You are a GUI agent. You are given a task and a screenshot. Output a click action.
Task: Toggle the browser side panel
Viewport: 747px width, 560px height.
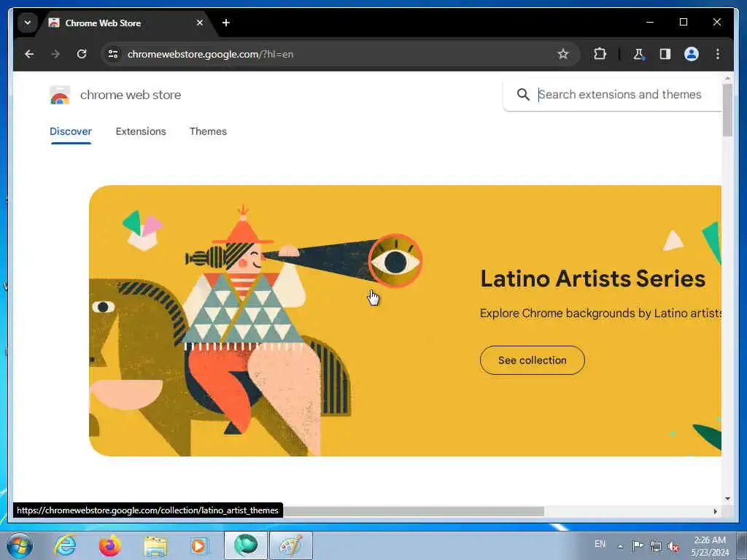tap(665, 54)
